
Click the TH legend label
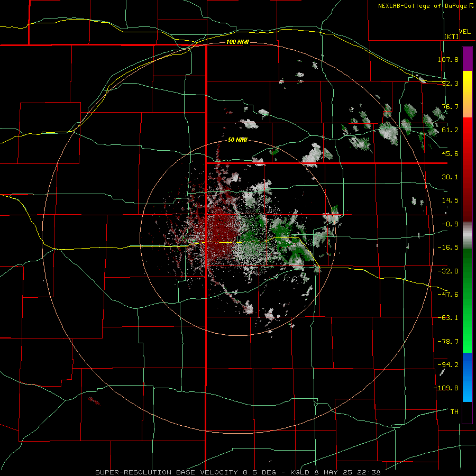(454, 411)
